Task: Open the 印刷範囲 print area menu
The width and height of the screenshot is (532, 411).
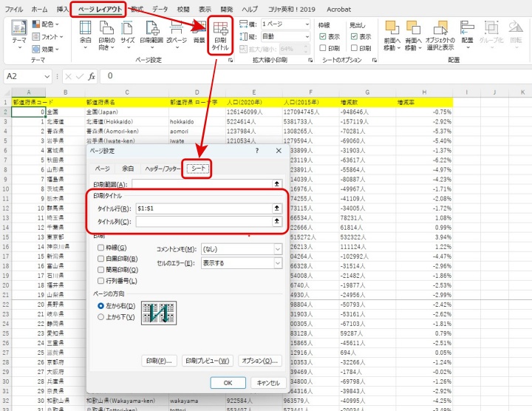Action: tap(151, 35)
